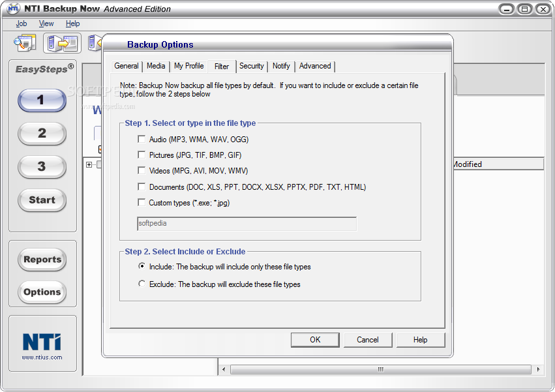
Task: Check the Custom types checkbox
Action: tap(142, 203)
